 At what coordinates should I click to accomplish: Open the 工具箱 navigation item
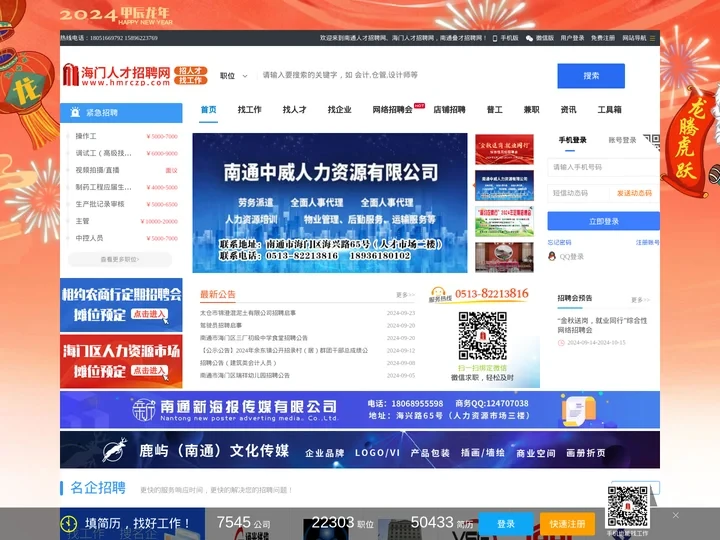609,110
